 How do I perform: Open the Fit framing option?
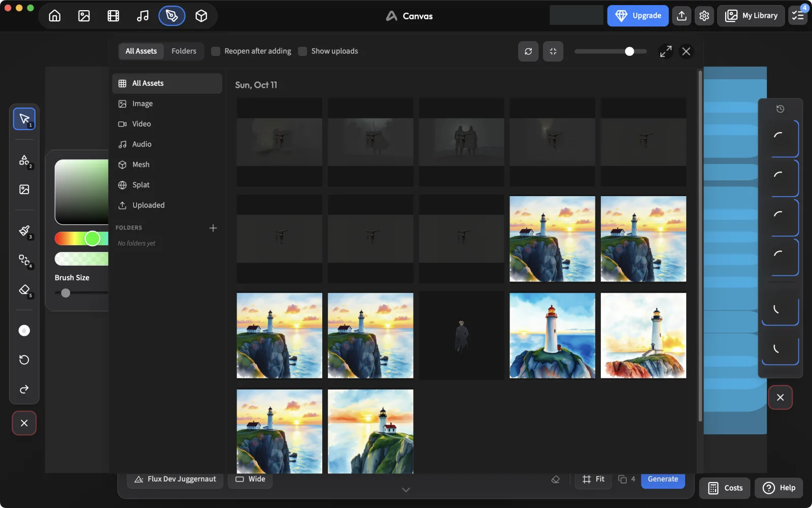pos(594,479)
